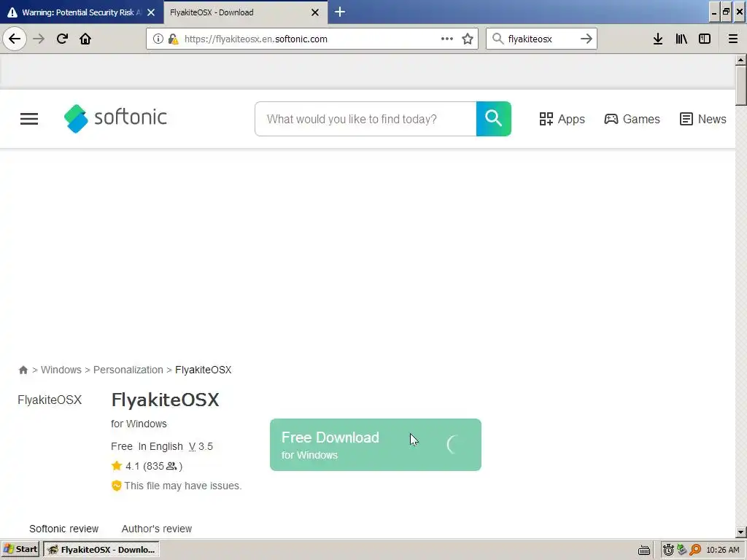Bookmark this page with the star

tap(468, 39)
